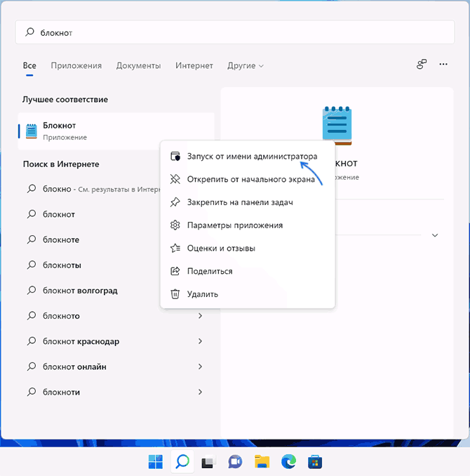
Task: Select Запуск от имени администратора
Action: coord(252,157)
